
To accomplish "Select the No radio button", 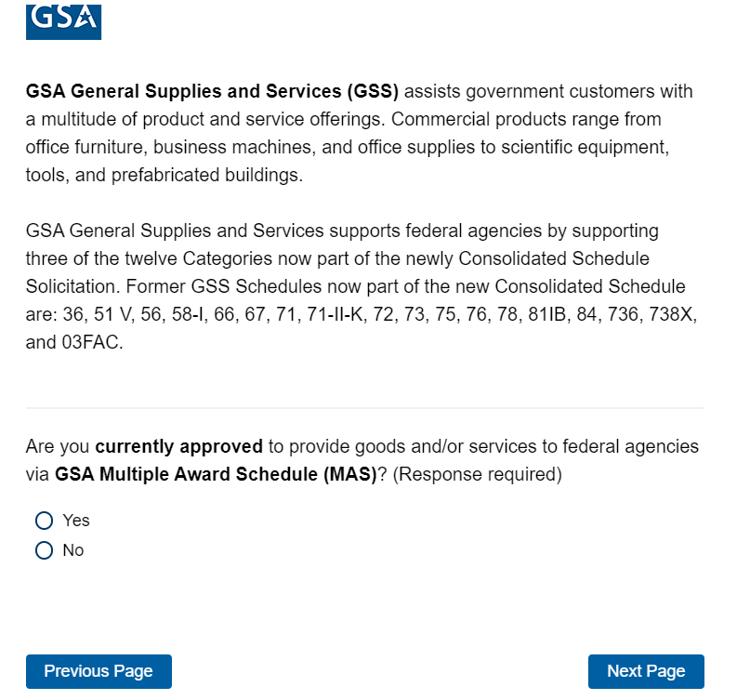I will click(x=44, y=550).
